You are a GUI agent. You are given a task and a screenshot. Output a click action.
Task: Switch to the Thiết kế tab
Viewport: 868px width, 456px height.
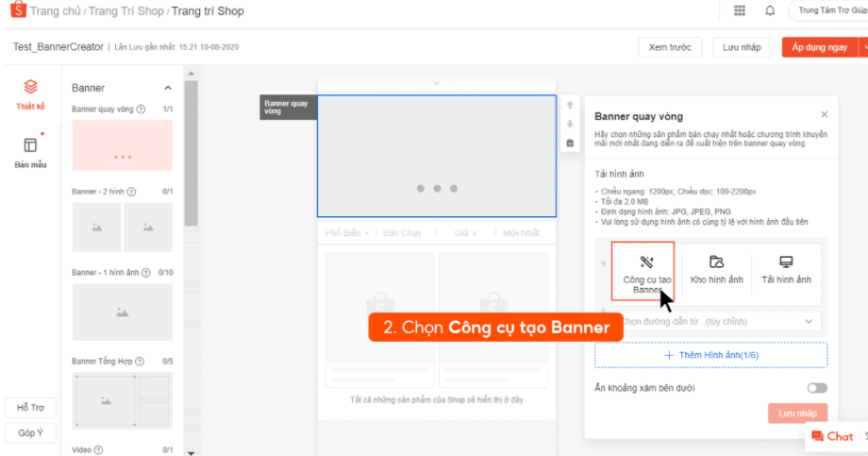click(x=30, y=95)
